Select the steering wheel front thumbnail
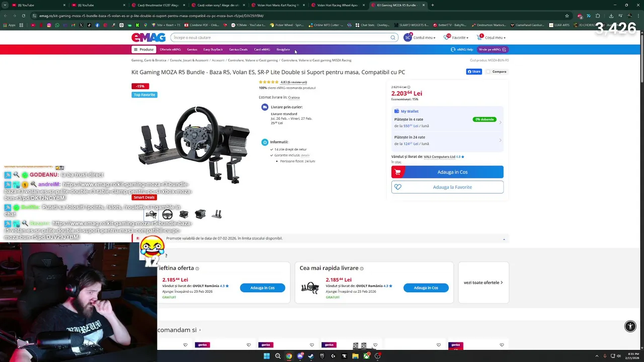This screenshot has width=644, height=362. tap(168, 215)
